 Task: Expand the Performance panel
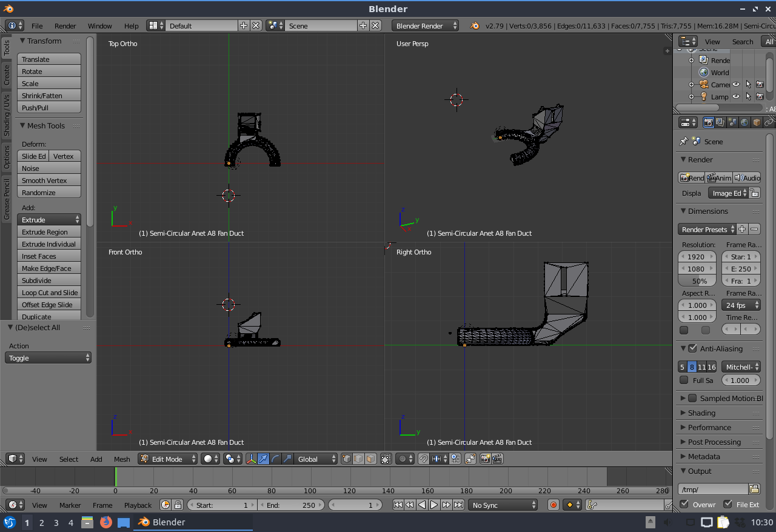709,427
